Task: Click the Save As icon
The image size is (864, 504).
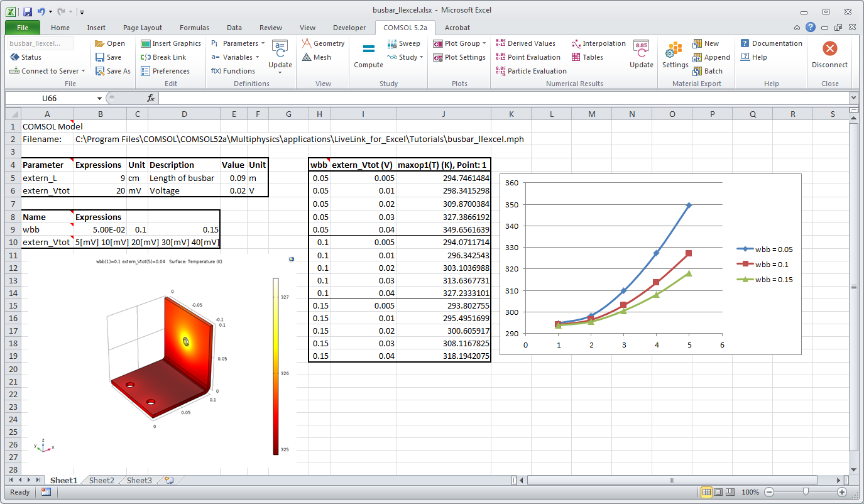Action: click(99, 71)
